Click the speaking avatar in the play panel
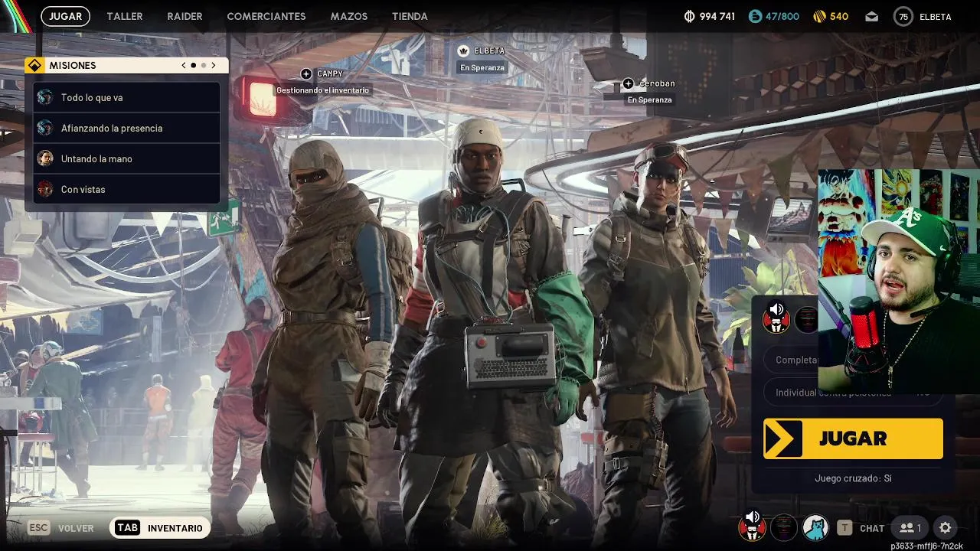Viewport: 980px width, 551px height. 776,317
